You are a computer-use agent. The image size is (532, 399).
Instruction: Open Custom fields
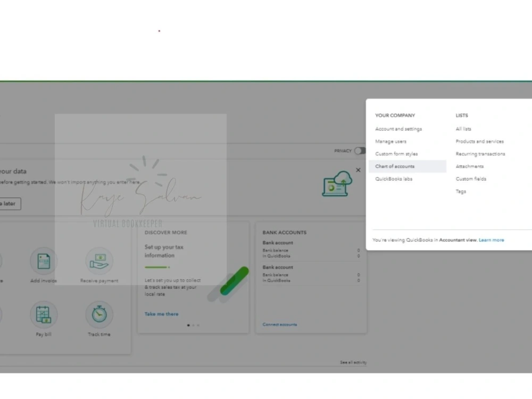pyautogui.click(x=471, y=179)
